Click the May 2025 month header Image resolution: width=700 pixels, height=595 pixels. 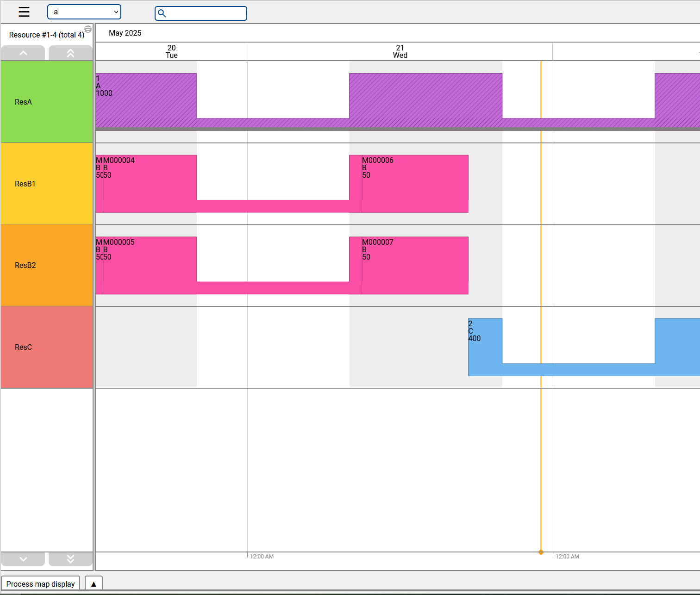point(125,33)
